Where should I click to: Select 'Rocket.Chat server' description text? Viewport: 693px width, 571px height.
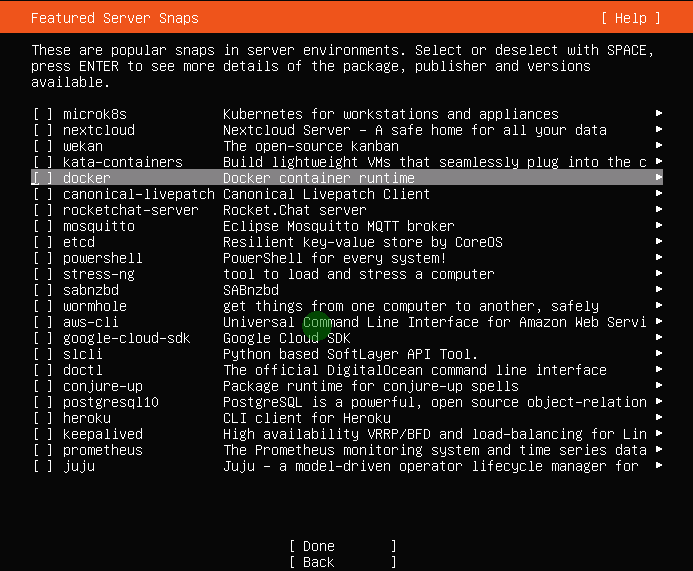coord(295,210)
